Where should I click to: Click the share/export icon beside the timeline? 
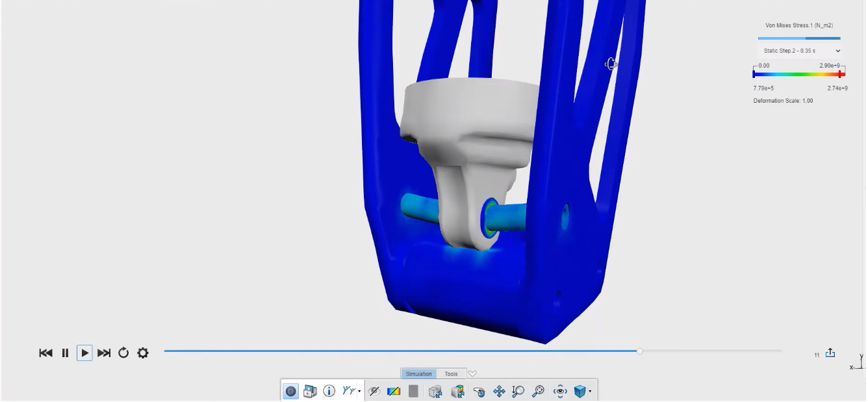coord(830,353)
